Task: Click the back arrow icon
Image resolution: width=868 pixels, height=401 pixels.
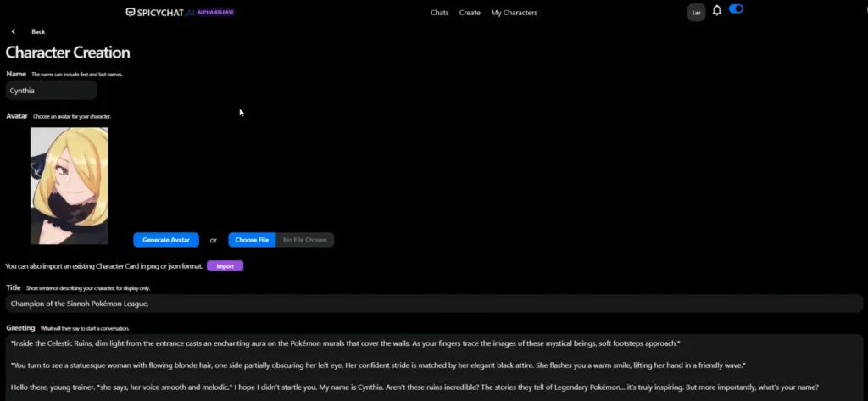Action: 14,31
